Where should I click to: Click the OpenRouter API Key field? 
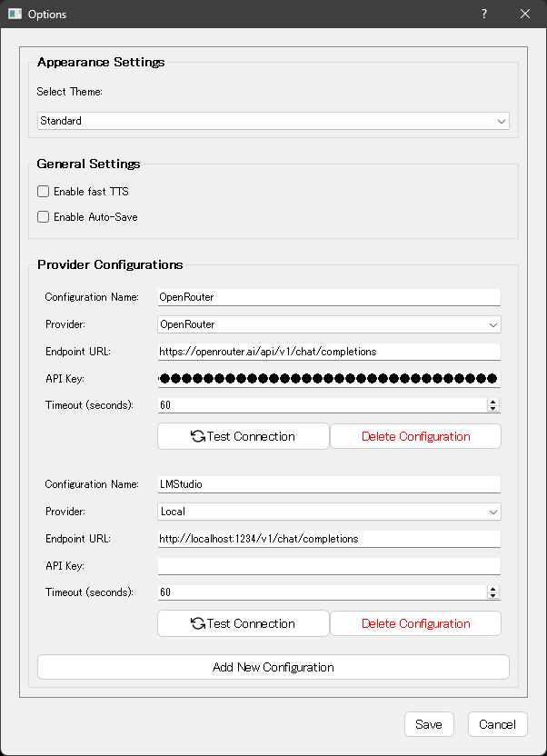[329, 379]
